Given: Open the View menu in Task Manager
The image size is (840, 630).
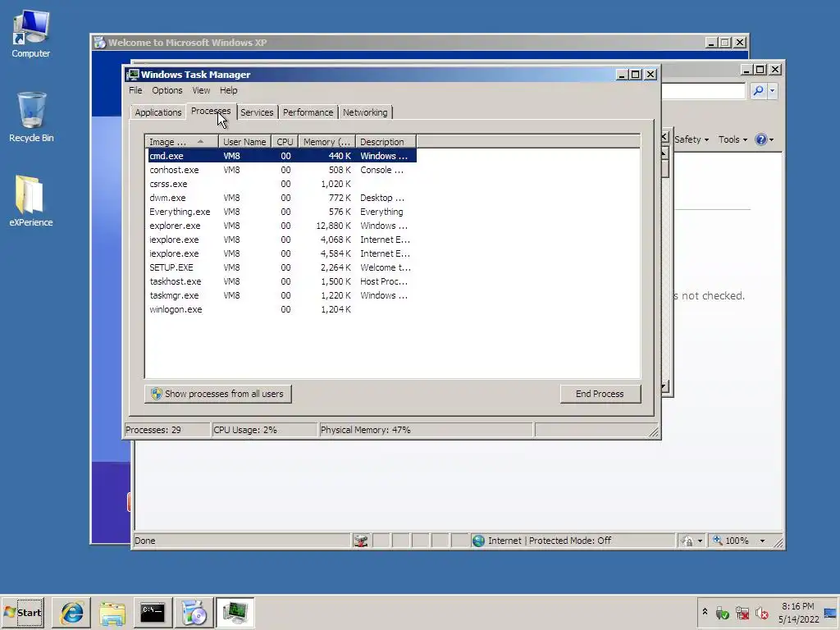Looking at the screenshot, I should [x=201, y=90].
